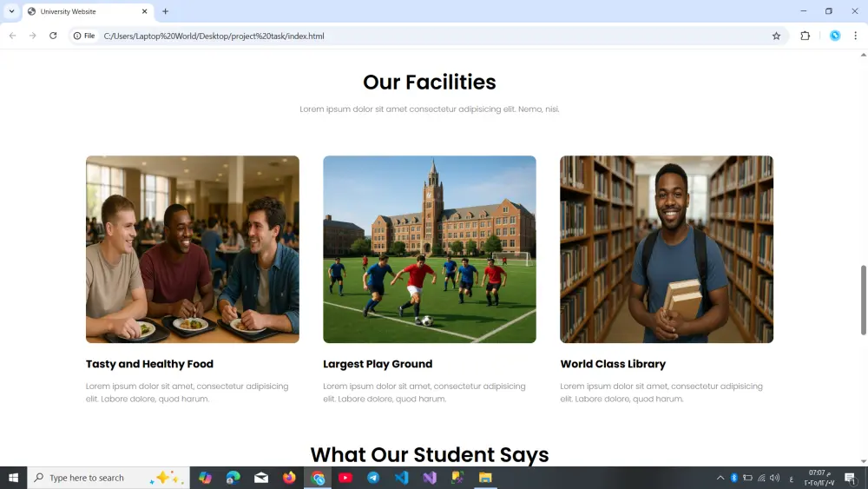The image size is (868, 489).
Task: Open Microsoft Copilot from the taskbar
Action: [x=206, y=478]
